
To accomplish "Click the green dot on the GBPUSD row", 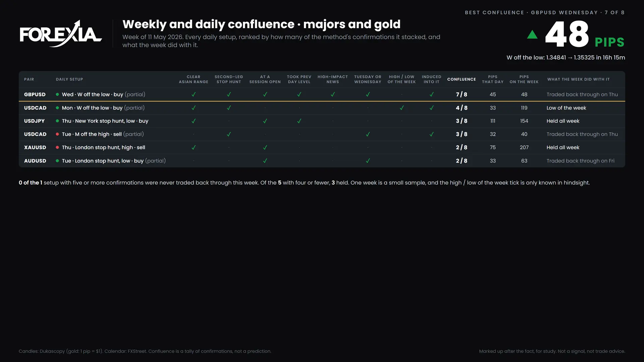I will click(57, 95).
